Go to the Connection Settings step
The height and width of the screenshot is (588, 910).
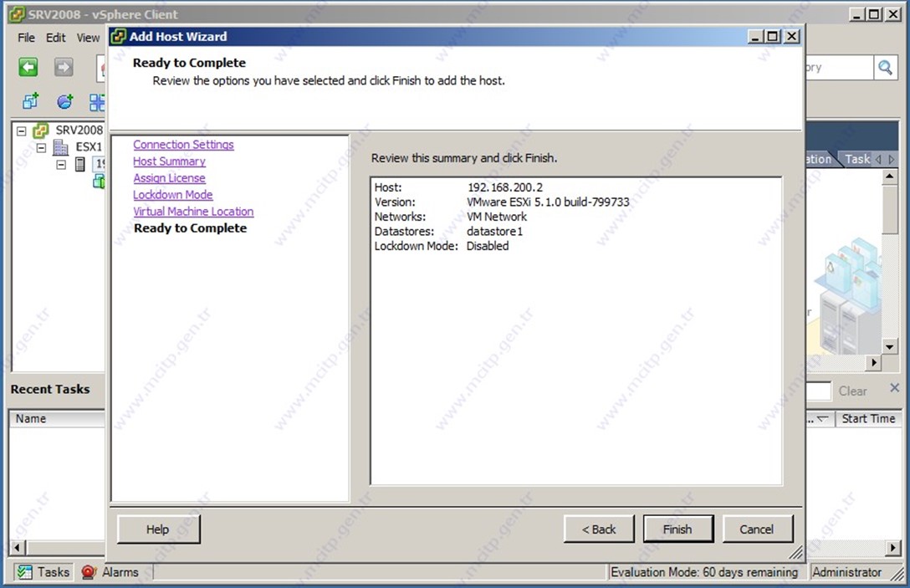point(183,145)
